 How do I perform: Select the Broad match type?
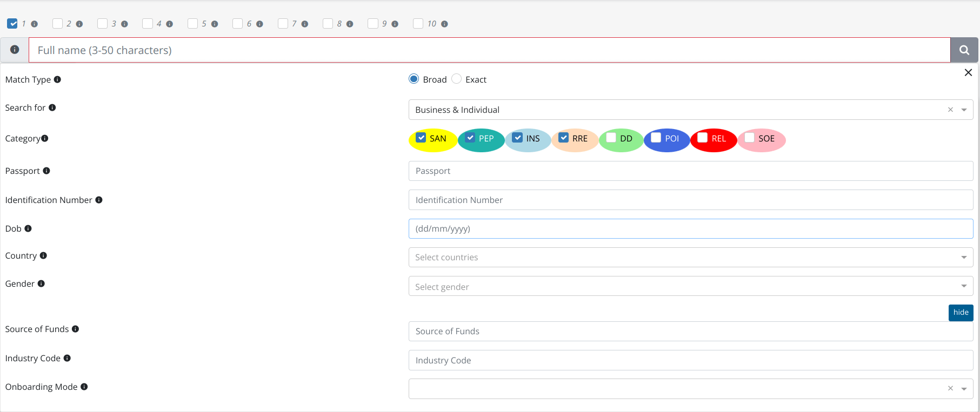[x=414, y=79]
